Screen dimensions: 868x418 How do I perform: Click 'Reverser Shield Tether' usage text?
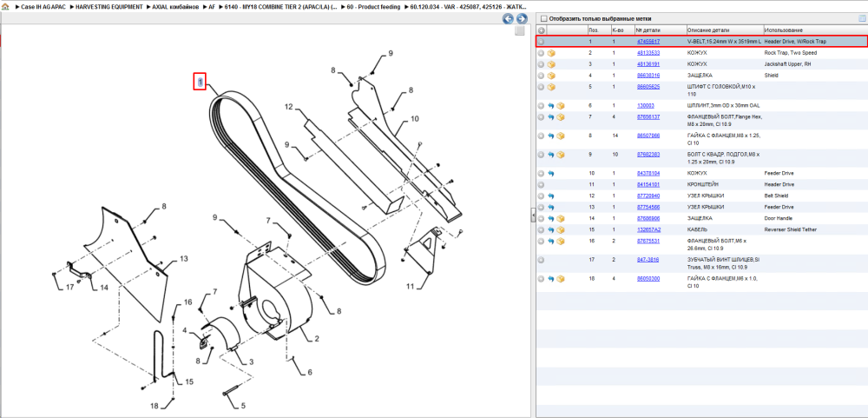coord(790,229)
